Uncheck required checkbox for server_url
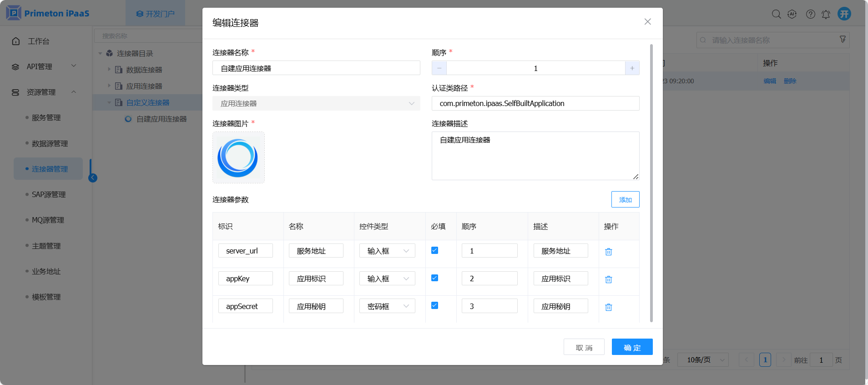The height and width of the screenshot is (385, 868). click(434, 250)
